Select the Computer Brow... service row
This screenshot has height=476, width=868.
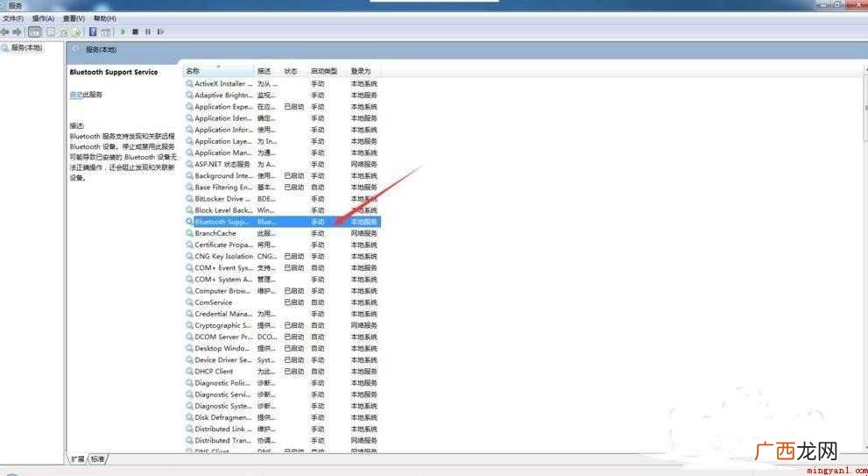point(282,291)
